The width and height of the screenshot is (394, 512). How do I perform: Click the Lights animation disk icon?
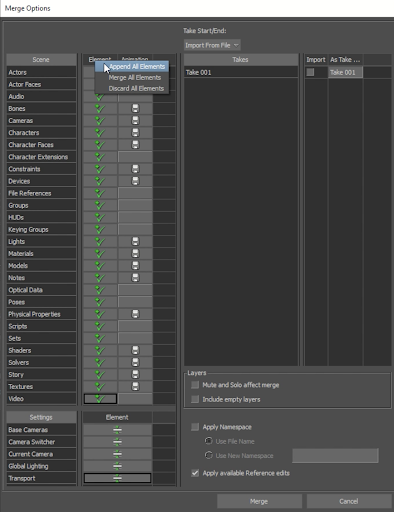pyautogui.click(x=135, y=241)
